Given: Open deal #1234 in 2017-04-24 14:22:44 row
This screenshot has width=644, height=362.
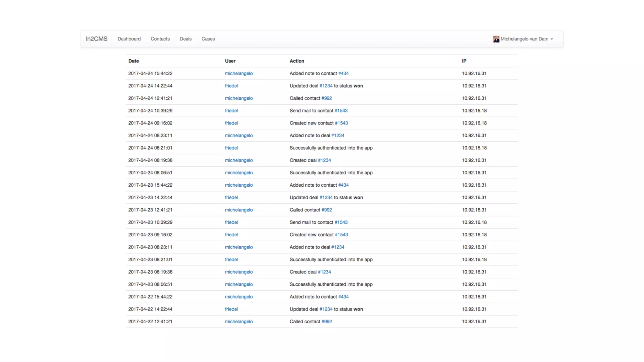Looking at the screenshot, I should tap(326, 86).
